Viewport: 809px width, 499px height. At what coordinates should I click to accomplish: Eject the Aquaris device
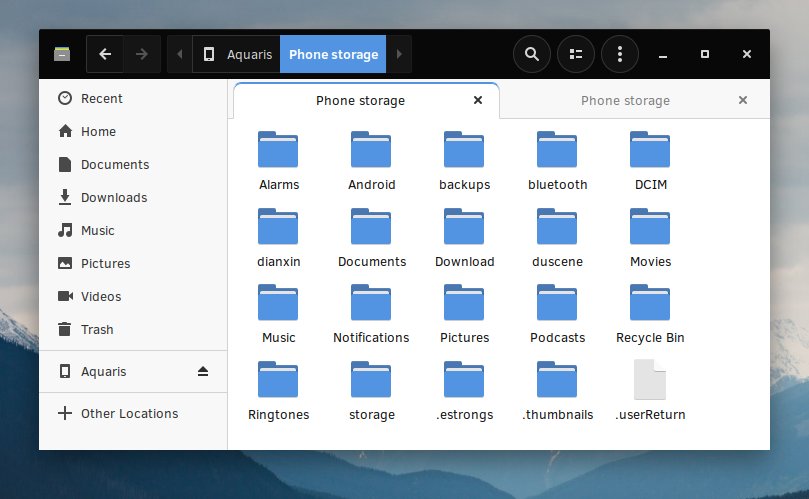pyautogui.click(x=203, y=372)
